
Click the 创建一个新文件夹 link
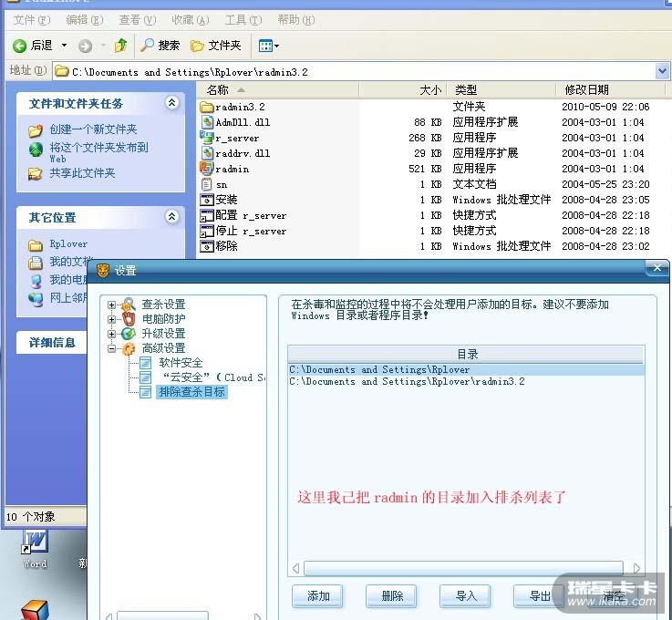(93, 129)
